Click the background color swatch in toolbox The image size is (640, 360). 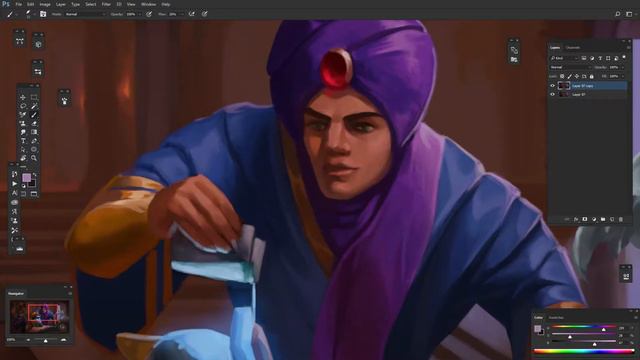point(32,183)
